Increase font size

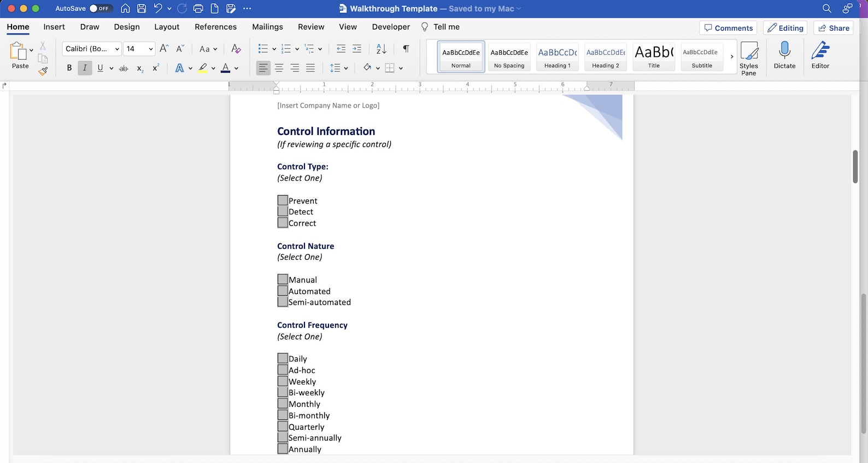click(x=164, y=49)
